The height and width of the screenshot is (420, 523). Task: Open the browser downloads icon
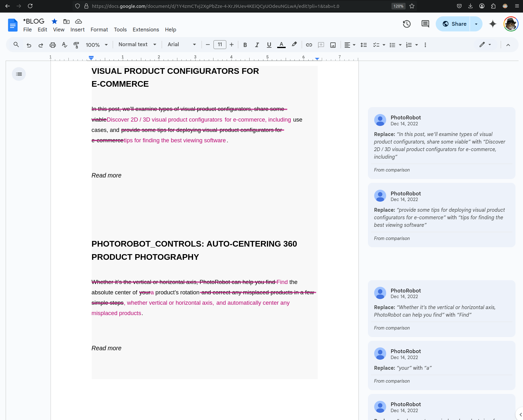coord(470,6)
